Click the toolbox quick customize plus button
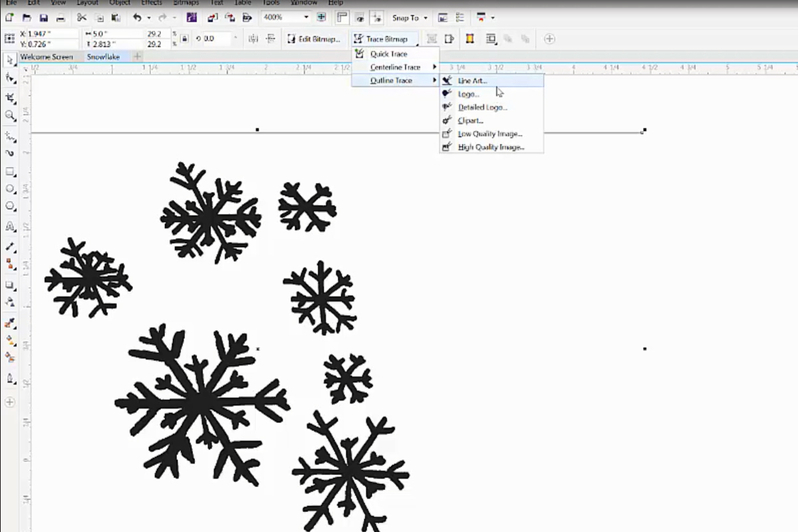This screenshot has width=798, height=532. pyautogui.click(x=10, y=402)
